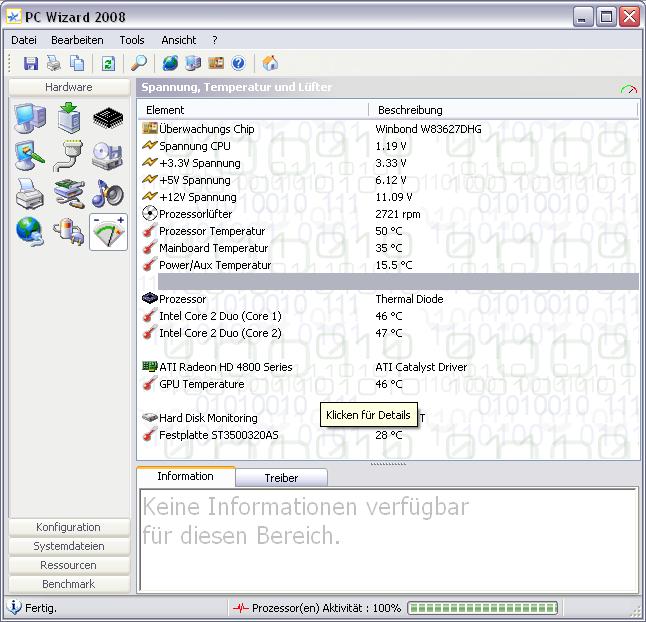Open the Tools menu
The height and width of the screenshot is (622, 646).
pos(132,40)
